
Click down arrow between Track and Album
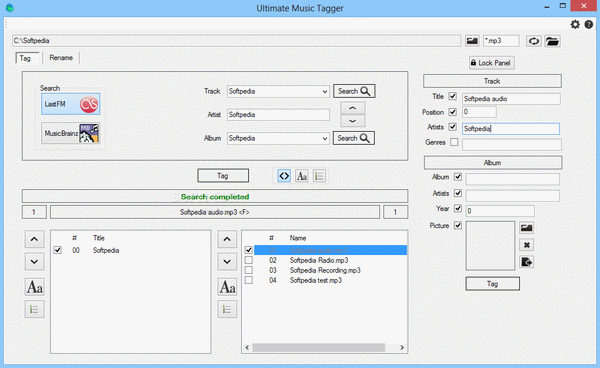(x=352, y=121)
